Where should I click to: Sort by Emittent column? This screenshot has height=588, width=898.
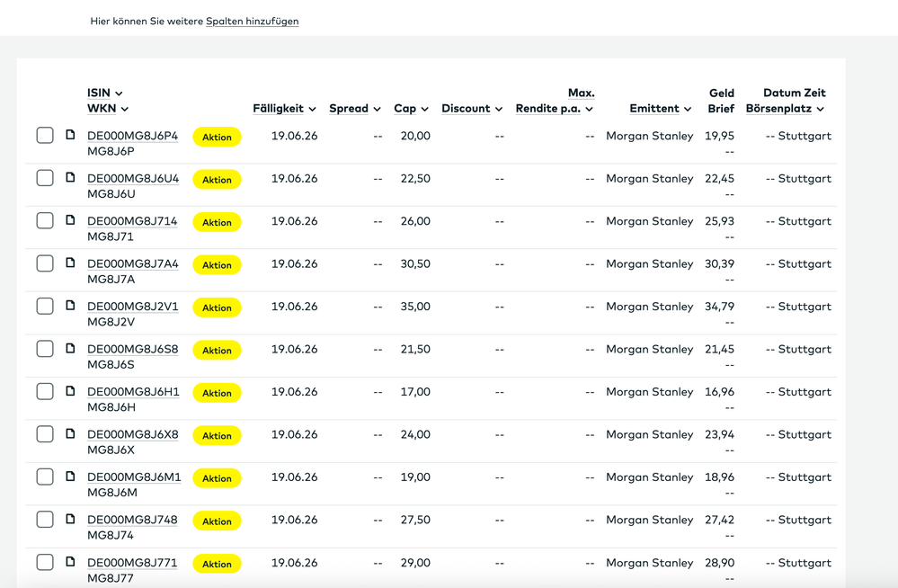(661, 108)
